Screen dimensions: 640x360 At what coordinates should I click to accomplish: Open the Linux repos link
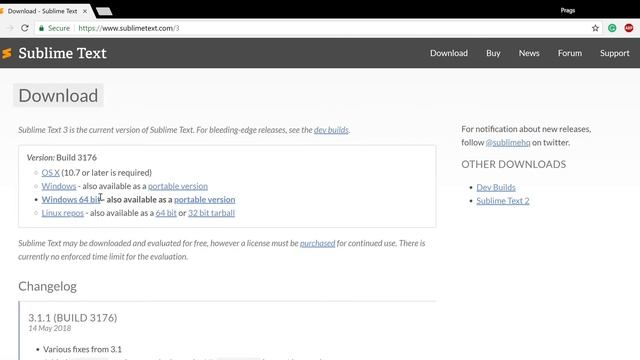click(x=62, y=213)
